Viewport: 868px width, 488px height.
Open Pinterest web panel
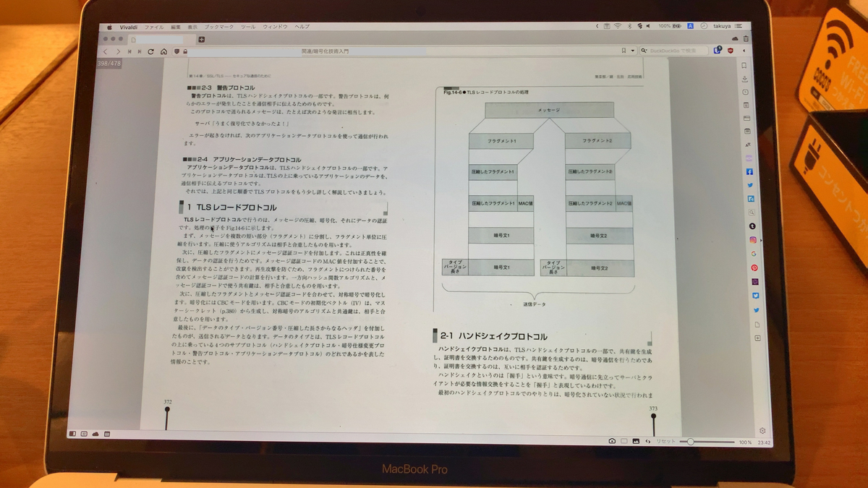[x=754, y=267]
